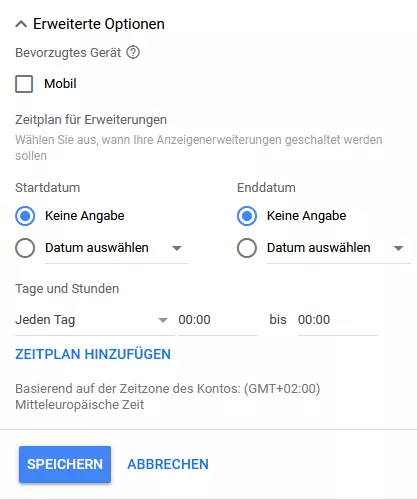Click ZEITPLAN HINZUFÜGEN link
This screenshot has height=500, width=417.
[93, 354]
